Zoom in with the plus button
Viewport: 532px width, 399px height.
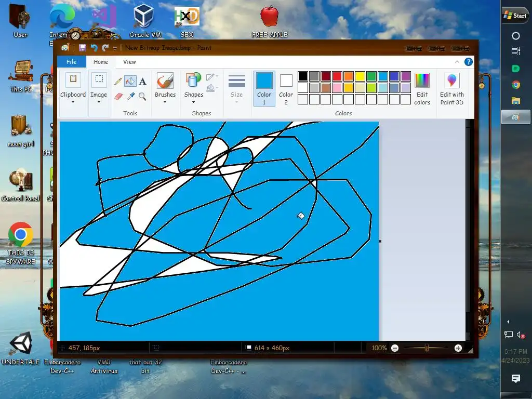[x=458, y=348]
